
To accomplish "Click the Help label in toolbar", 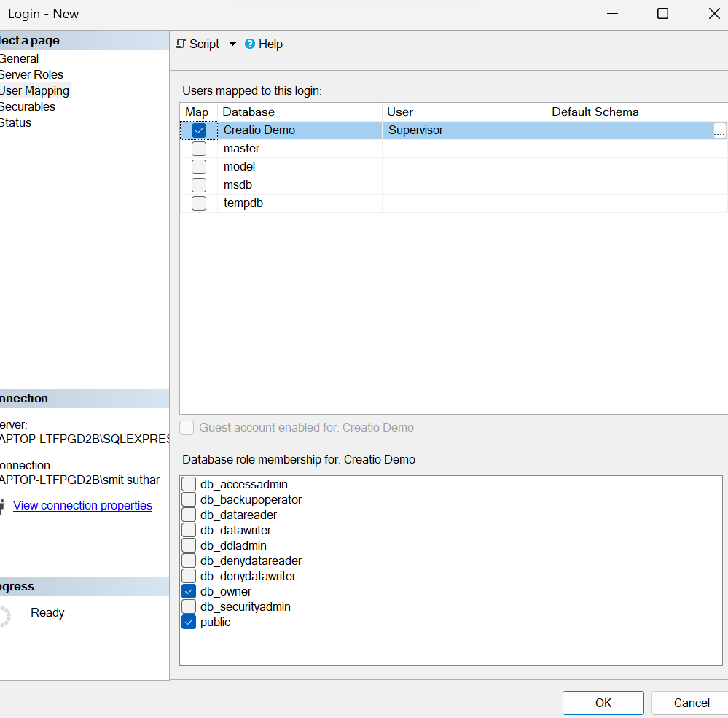I will (x=270, y=44).
